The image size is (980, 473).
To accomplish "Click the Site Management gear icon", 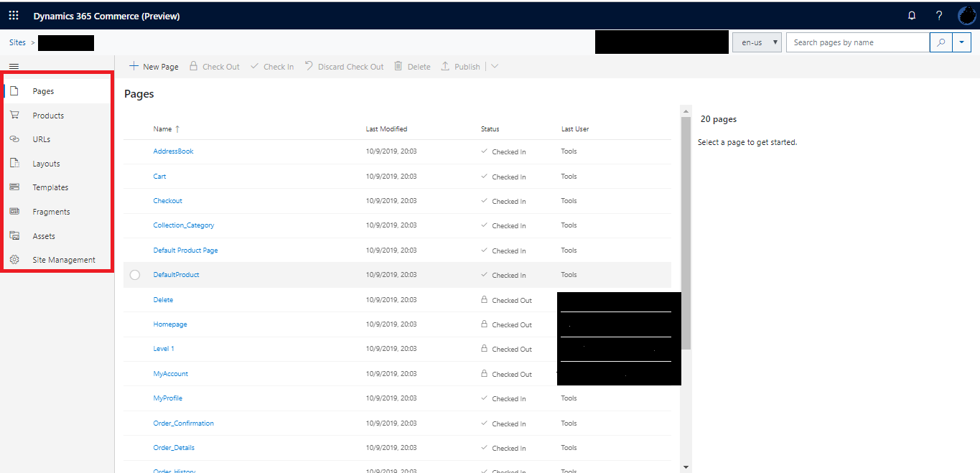I will click(14, 260).
